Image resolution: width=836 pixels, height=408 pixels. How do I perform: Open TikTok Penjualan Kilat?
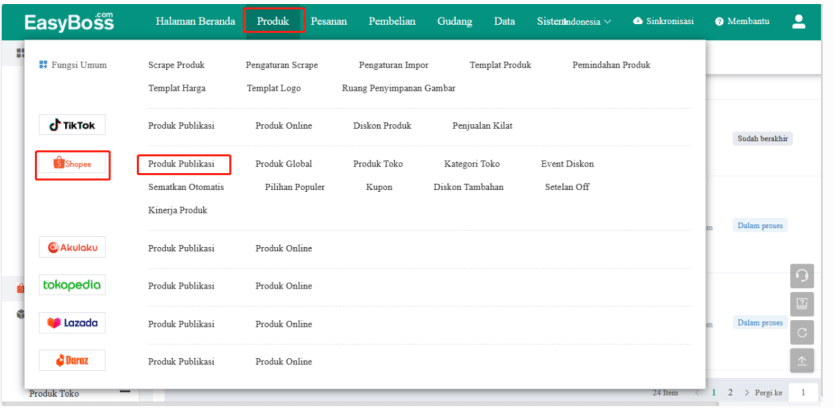point(483,126)
